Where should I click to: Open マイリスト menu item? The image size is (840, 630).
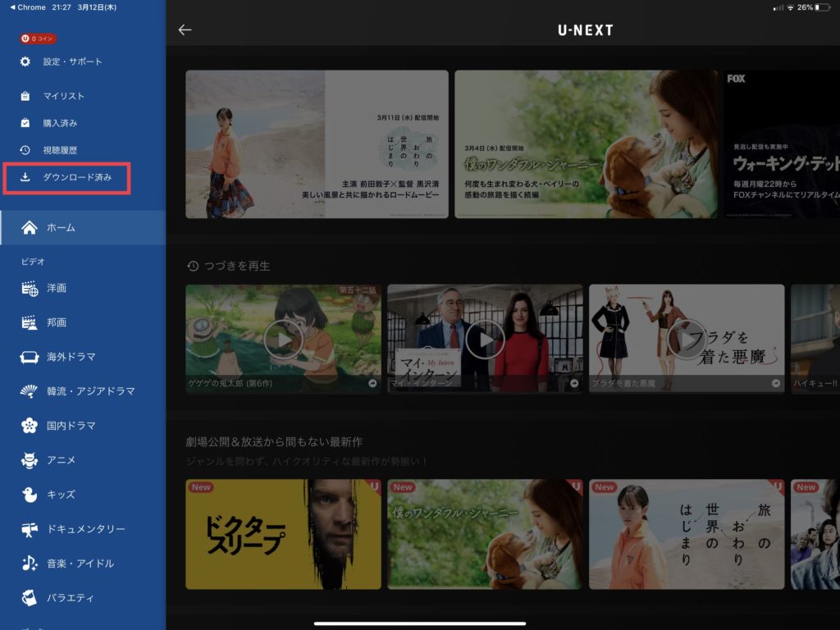coord(64,96)
